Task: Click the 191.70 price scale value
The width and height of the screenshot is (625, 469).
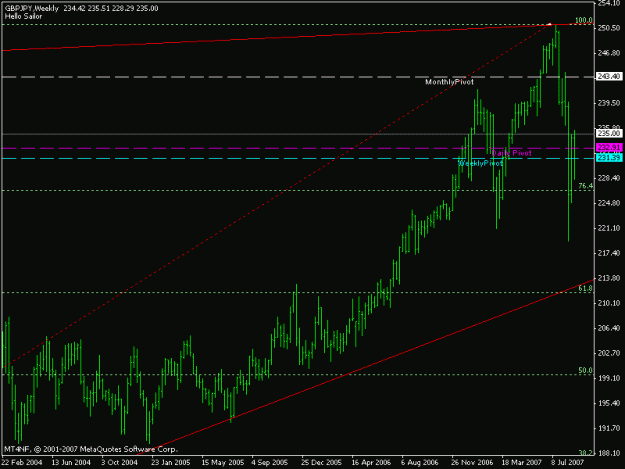Action: click(x=609, y=428)
